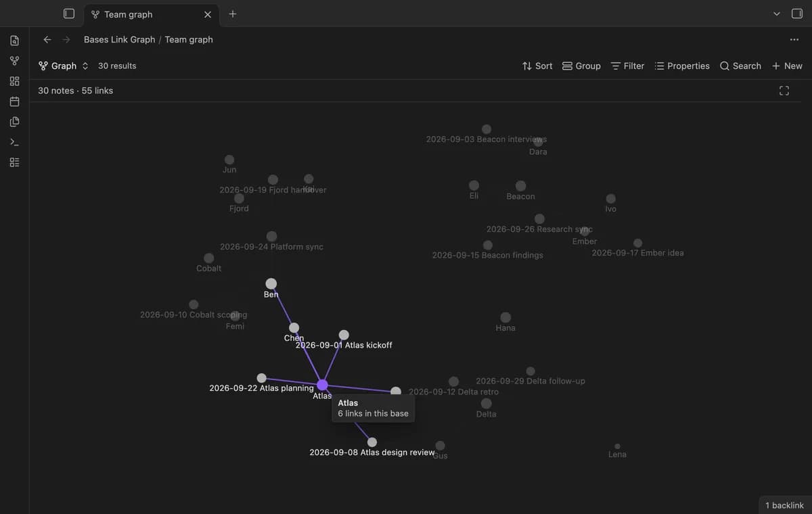Select the 2026-09-08 Atlas design review node
Image resolution: width=812 pixels, height=514 pixels.
(371, 442)
